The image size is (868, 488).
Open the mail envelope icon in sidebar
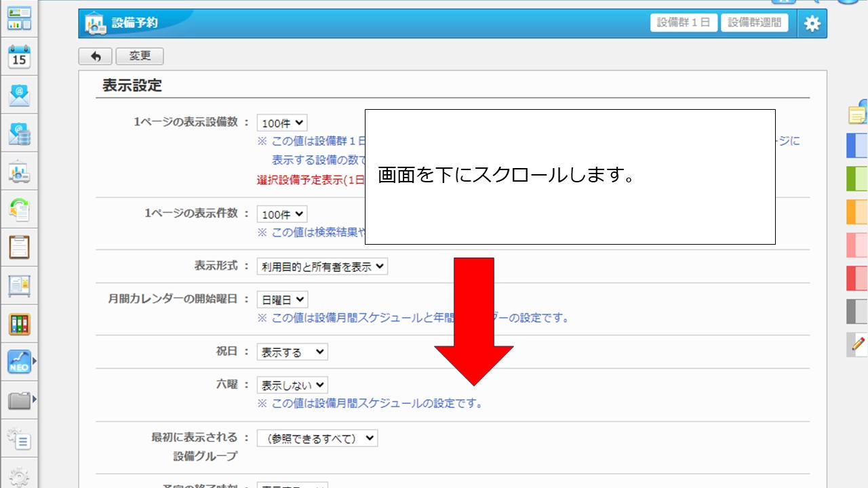19,96
